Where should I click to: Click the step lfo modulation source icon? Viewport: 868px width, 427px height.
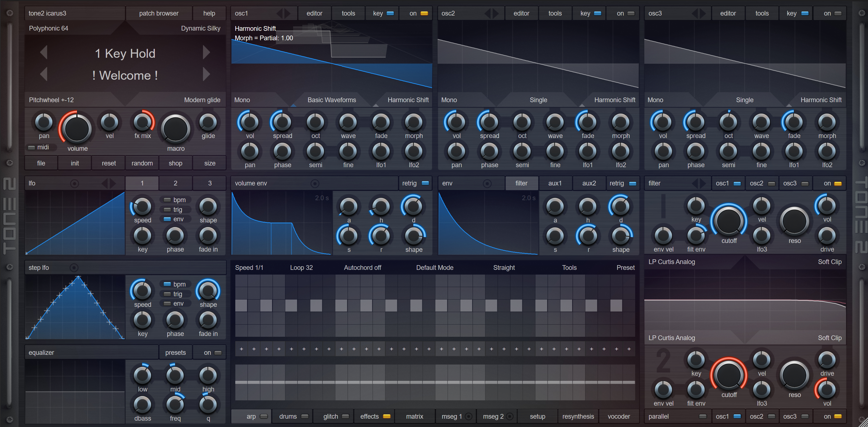pos(74,267)
